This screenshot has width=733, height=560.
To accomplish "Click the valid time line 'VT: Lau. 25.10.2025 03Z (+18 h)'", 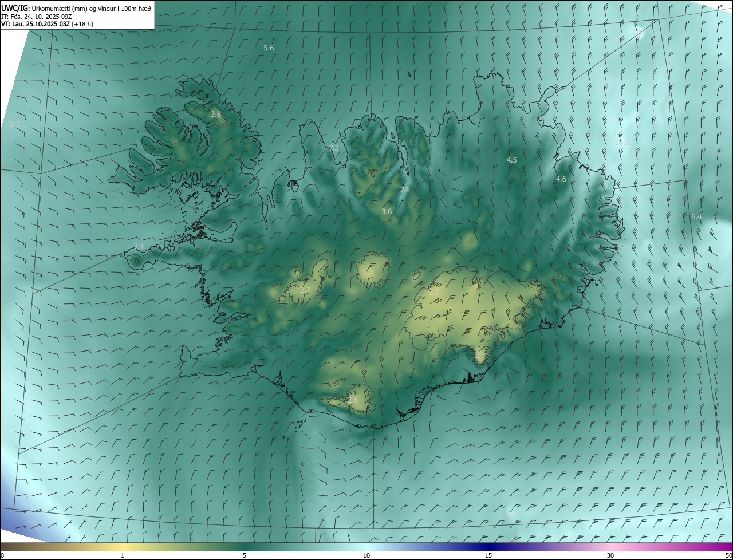I will coord(48,25).
